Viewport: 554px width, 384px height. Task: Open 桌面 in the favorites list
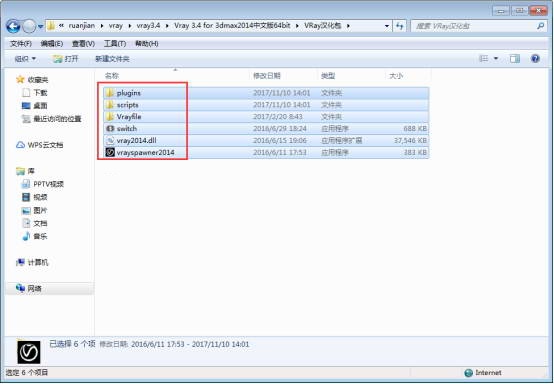(x=40, y=106)
